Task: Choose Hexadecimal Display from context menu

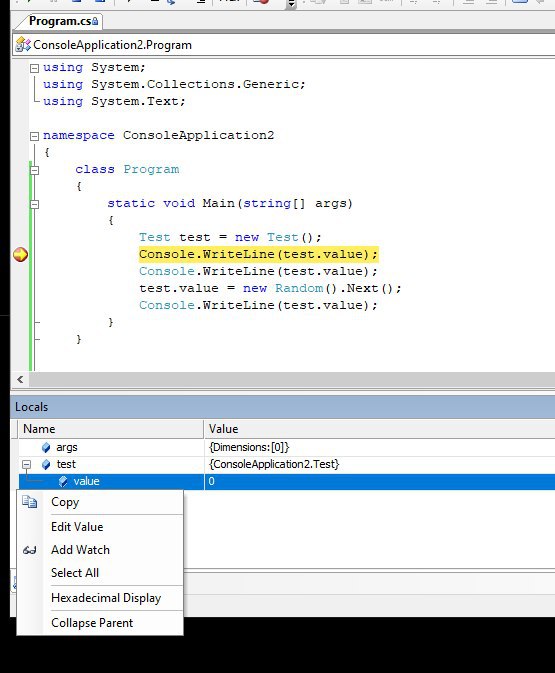Action: pos(106,598)
